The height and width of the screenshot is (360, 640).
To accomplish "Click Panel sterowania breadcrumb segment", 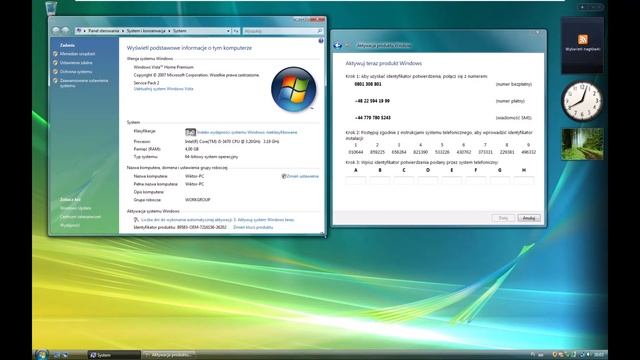I will tap(104, 31).
